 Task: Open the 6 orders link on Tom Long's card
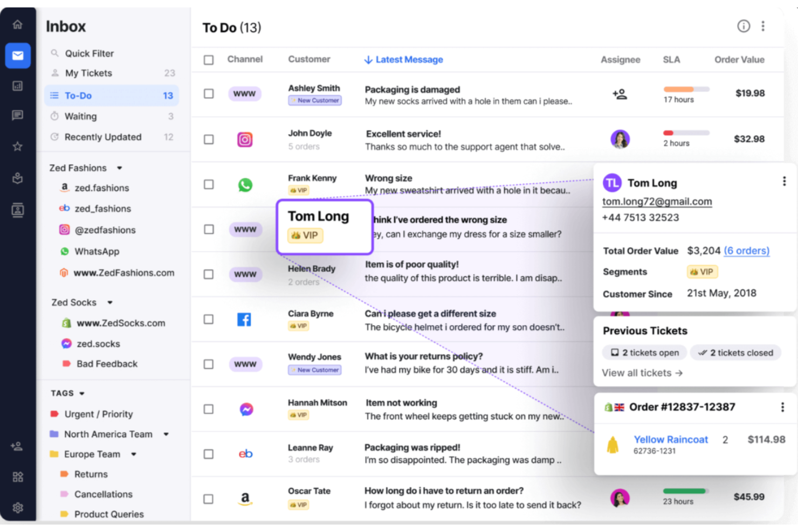click(x=746, y=251)
